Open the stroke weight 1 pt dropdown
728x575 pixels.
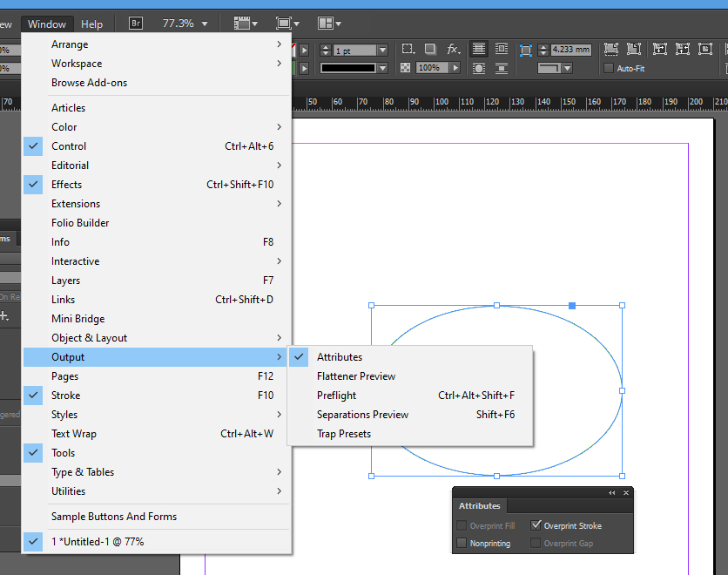(x=382, y=51)
